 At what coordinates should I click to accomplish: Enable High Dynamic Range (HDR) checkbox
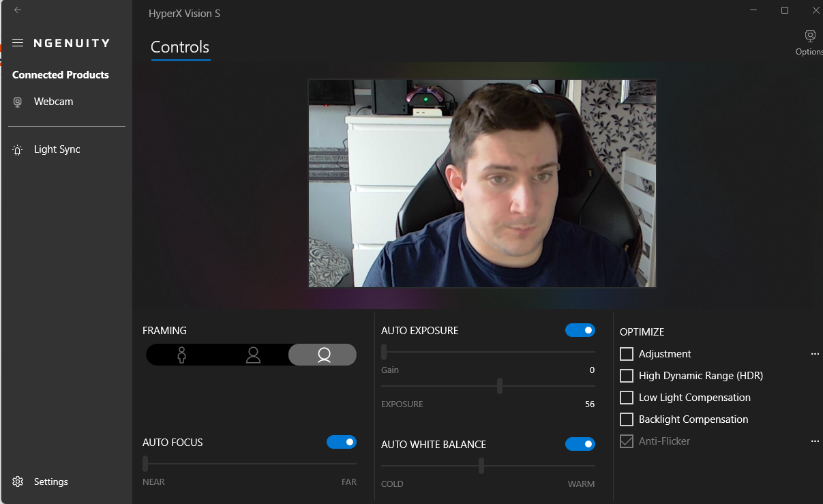coord(627,376)
